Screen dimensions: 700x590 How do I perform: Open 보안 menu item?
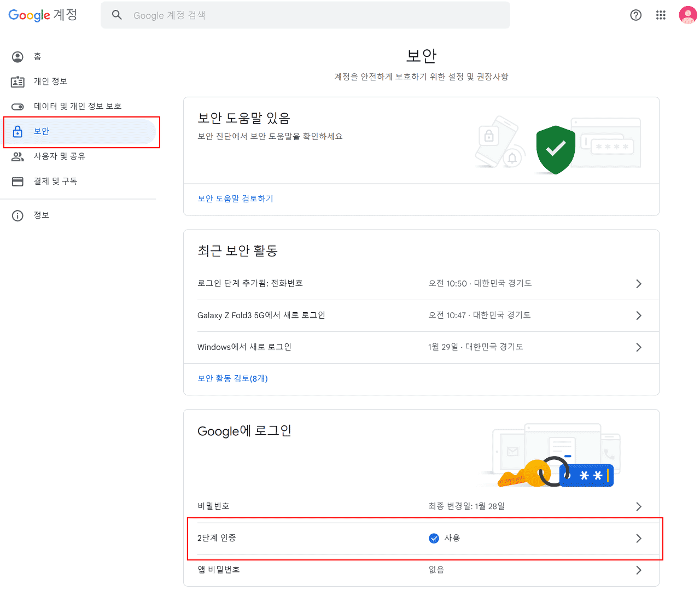click(x=78, y=131)
